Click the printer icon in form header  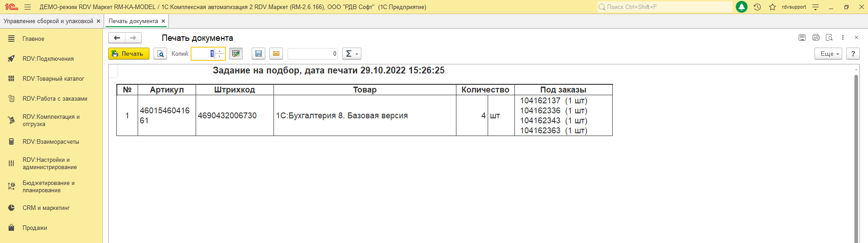point(815,38)
